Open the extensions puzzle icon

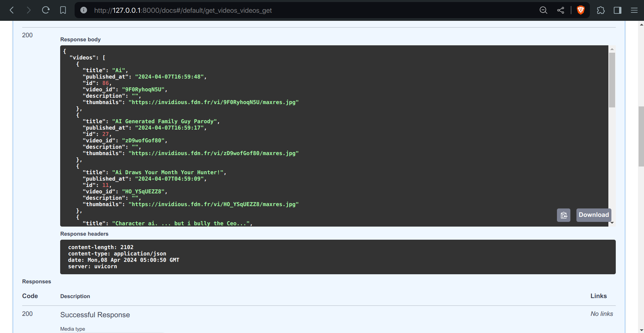(601, 10)
